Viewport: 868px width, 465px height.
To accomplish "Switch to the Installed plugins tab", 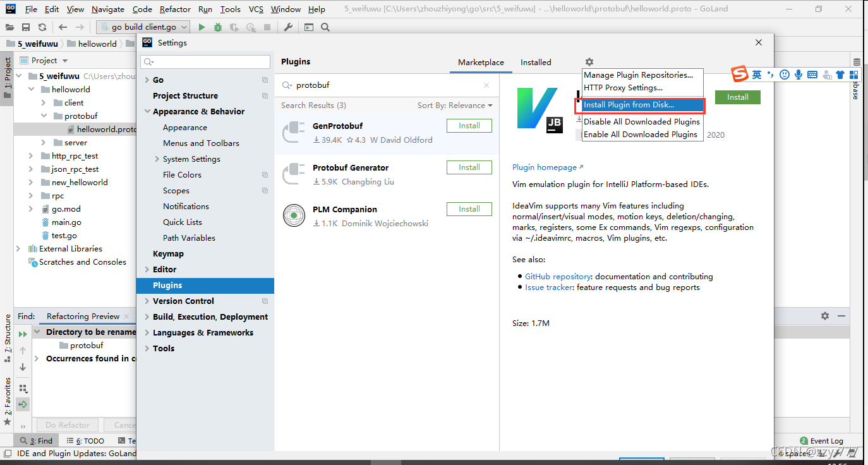I will (536, 62).
